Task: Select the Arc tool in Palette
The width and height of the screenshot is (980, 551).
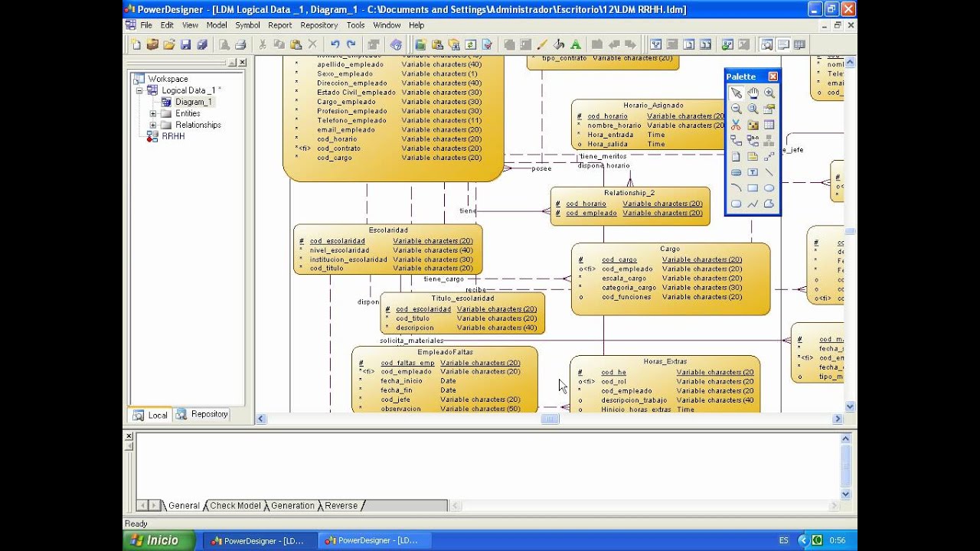Action: (x=736, y=188)
